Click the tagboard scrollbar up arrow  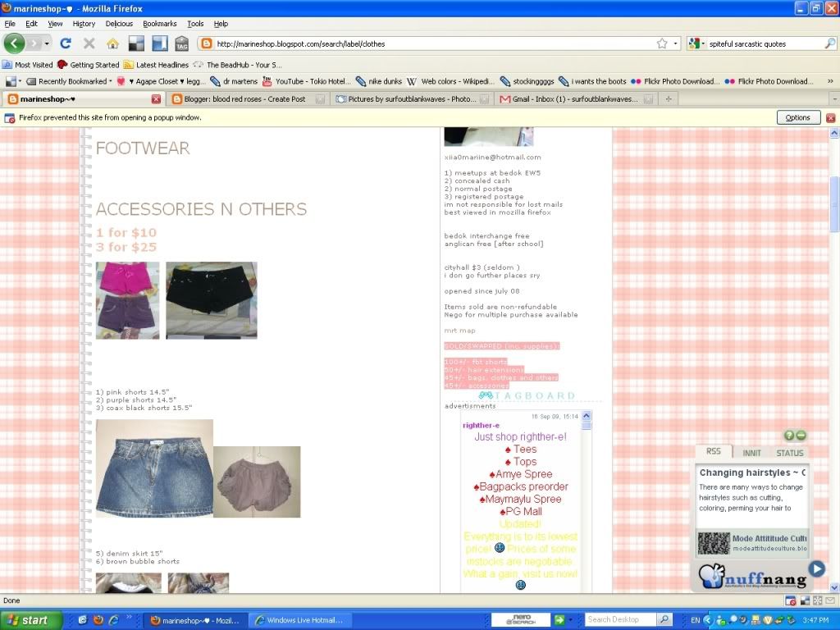pos(586,416)
